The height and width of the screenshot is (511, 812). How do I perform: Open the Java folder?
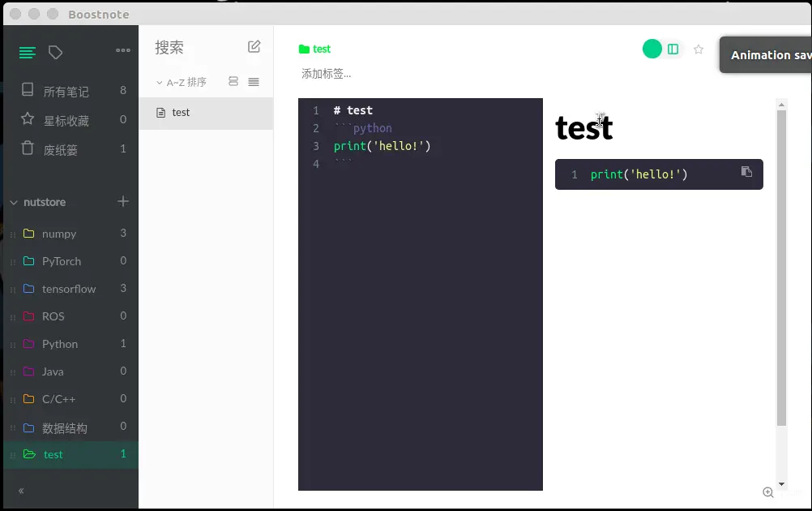tap(71, 371)
